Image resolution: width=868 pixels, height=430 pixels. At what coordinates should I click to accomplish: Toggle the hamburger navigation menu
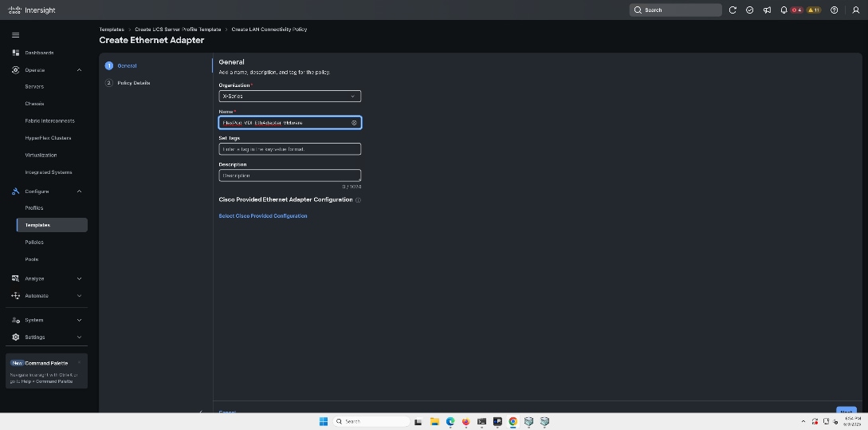click(15, 35)
